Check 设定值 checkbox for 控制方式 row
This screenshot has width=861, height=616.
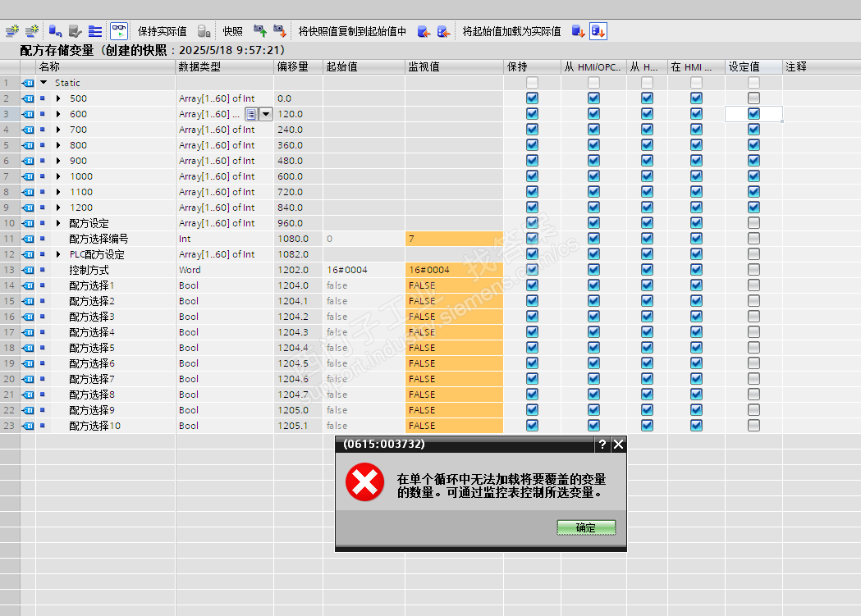coord(753,269)
